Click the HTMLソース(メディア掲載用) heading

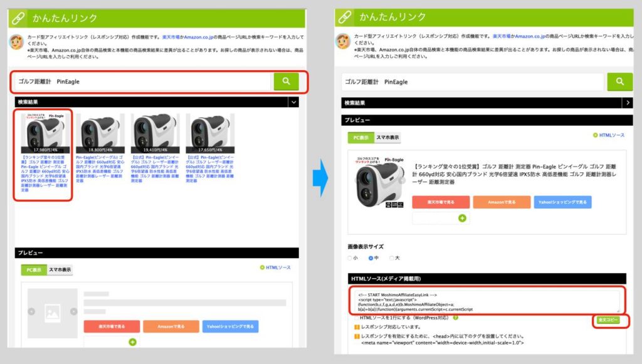[386, 279]
